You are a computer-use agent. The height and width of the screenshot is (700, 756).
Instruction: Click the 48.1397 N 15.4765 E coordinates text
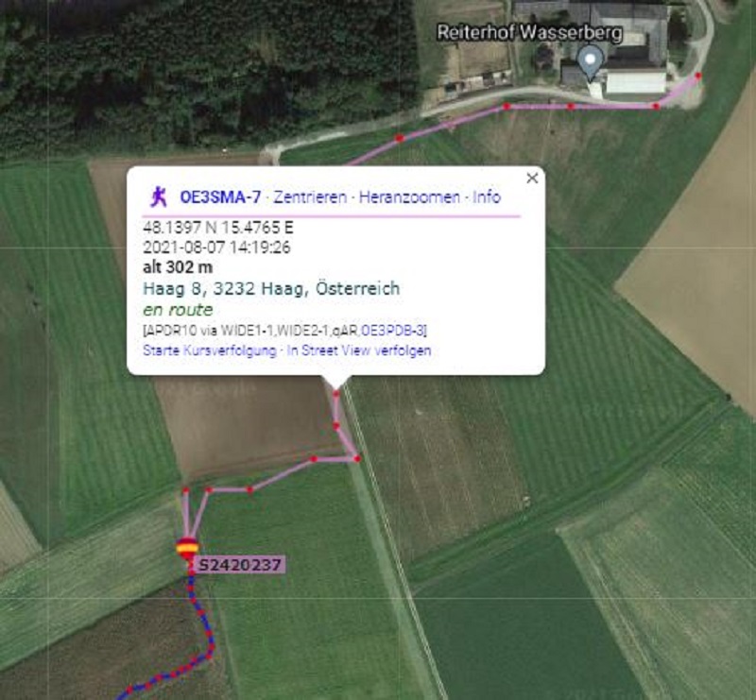point(218,228)
